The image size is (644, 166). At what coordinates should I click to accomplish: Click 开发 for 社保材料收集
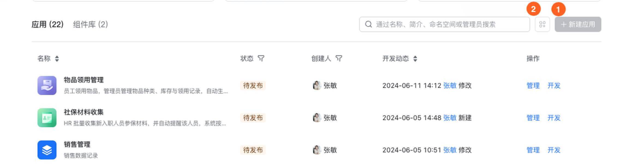[554, 118]
